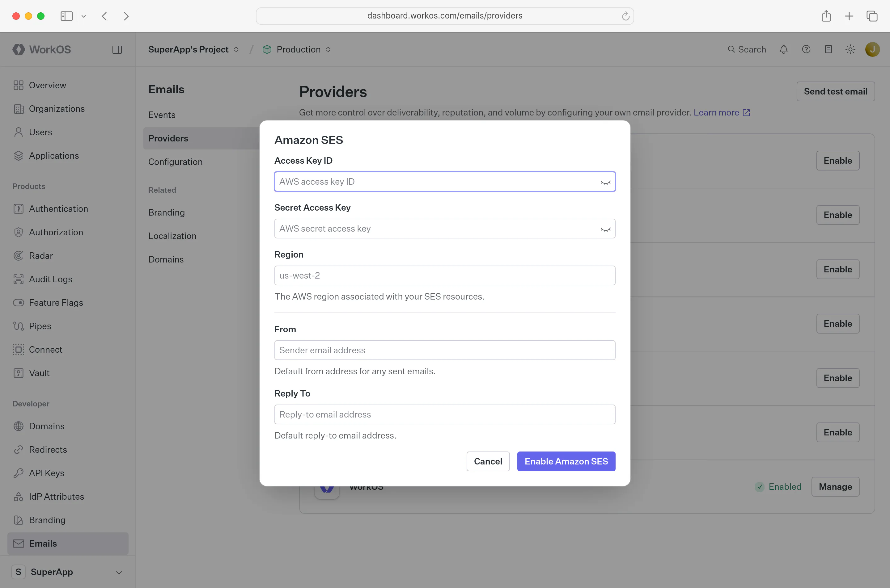Open Vault product
The height and width of the screenshot is (588, 890).
(x=68, y=373)
